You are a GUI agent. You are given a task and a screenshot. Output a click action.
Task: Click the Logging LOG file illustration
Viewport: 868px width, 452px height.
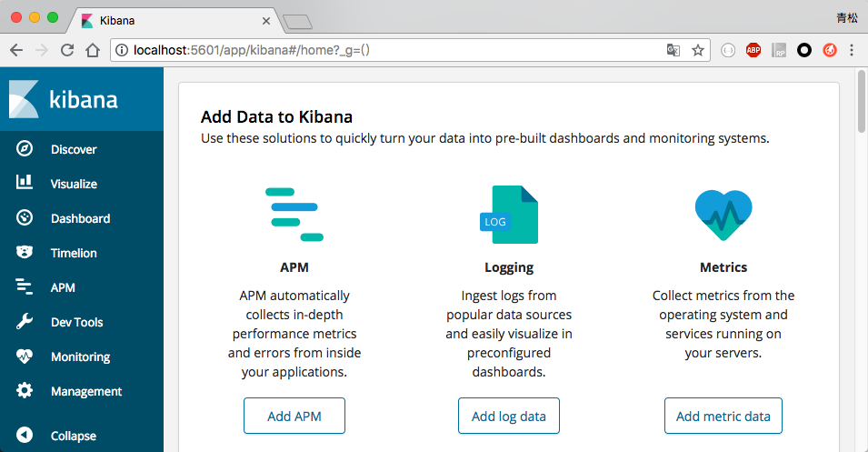tap(508, 215)
